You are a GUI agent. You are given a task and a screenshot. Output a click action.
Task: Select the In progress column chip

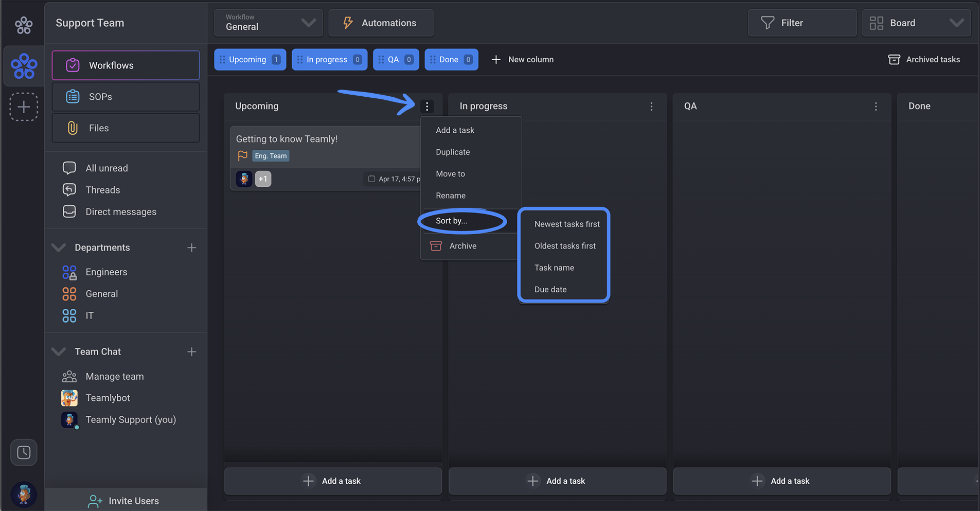coord(329,60)
